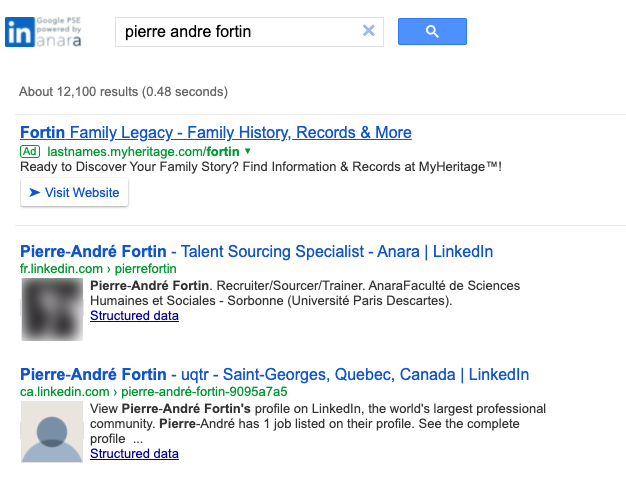
Task: Click the Visit Website button
Action: 74,192
